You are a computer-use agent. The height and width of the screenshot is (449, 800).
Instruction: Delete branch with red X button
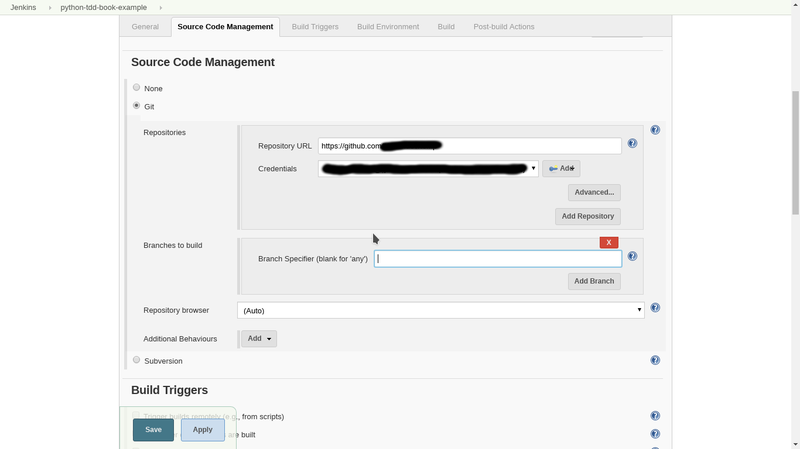pos(609,242)
